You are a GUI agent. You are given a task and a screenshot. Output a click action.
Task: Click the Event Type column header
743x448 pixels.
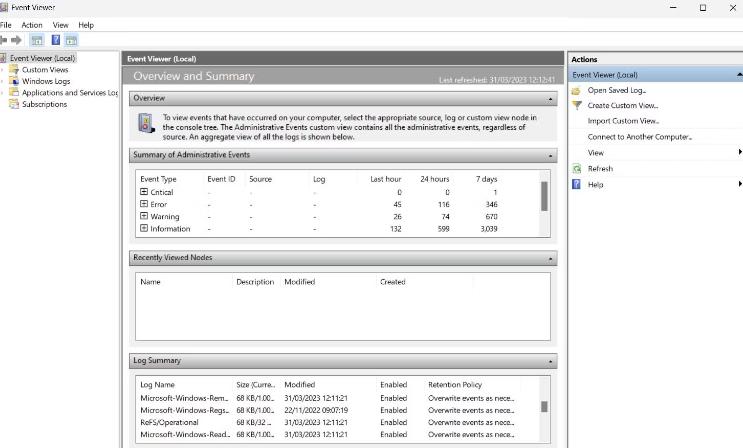click(x=158, y=179)
